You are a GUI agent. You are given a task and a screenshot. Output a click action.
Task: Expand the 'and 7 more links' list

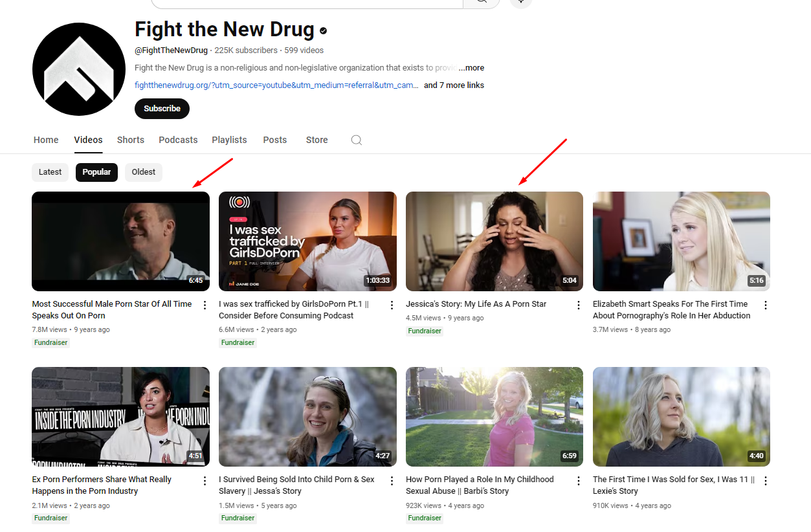click(x=454, y=85)
